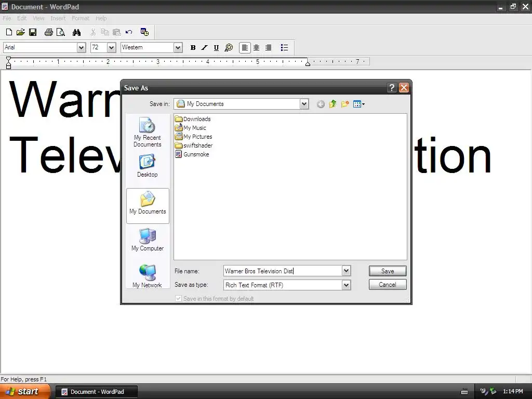
Task: Click Up One Level folder icon
Action: pos(332,104)
